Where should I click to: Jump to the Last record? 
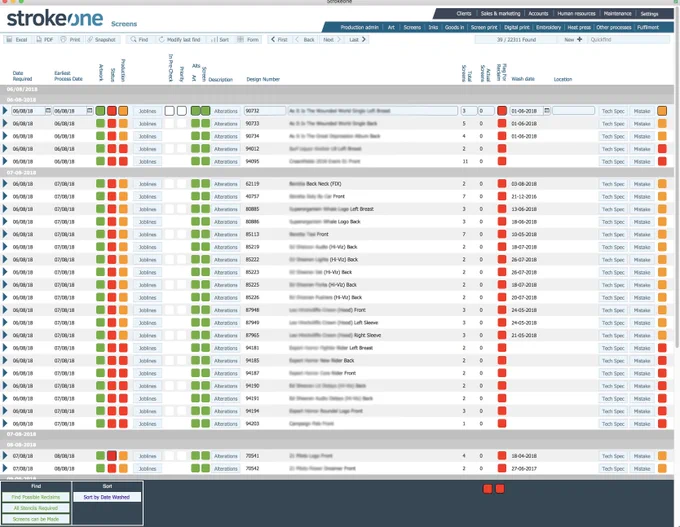tap(358, 39)
